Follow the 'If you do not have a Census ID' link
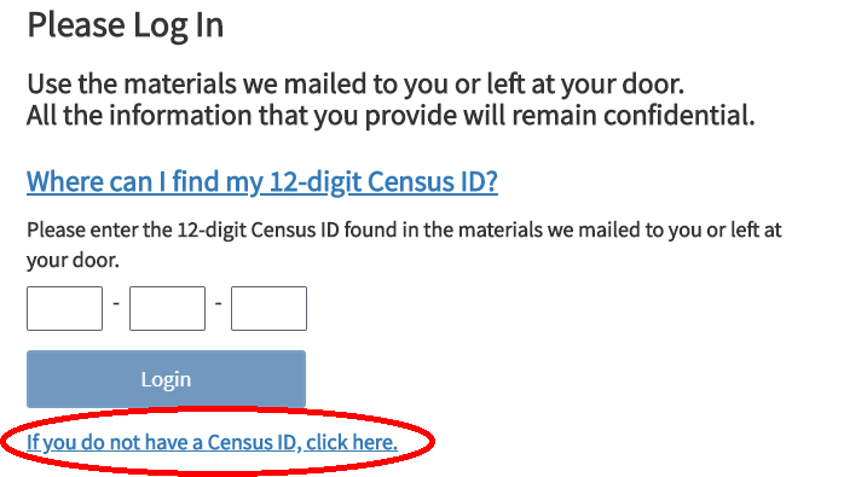Viewport: 844px width, 477px height. coord(212,441)
